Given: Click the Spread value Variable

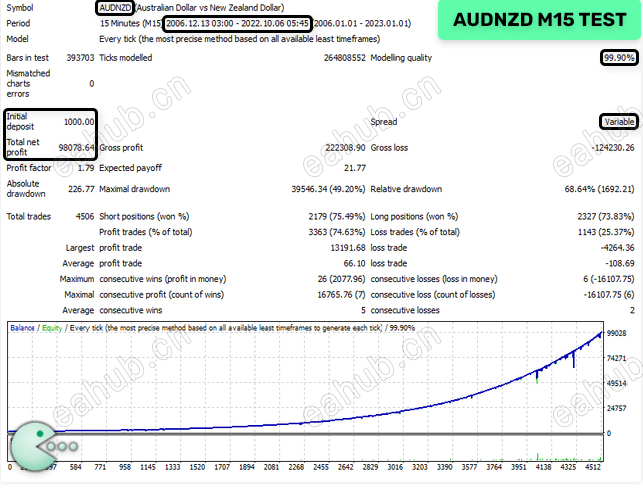Looking at the screenshot, I should click(x=619, y=122).
